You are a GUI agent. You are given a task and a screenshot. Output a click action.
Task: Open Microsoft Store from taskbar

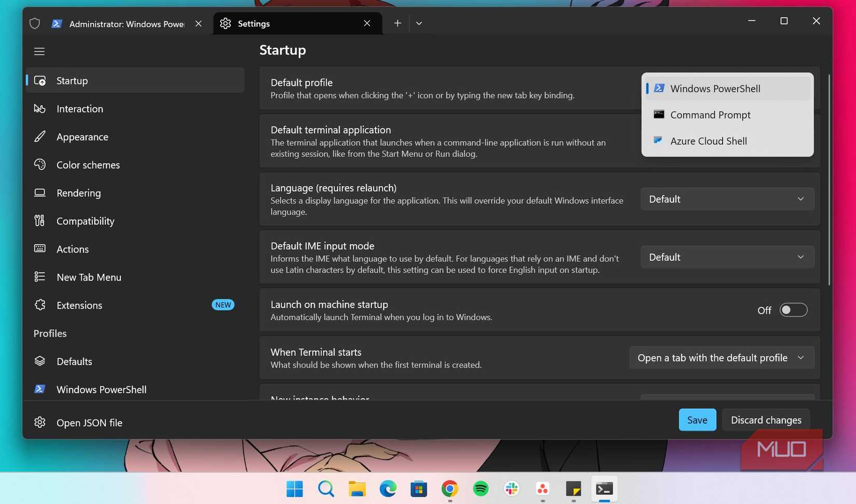pos(419,488)
